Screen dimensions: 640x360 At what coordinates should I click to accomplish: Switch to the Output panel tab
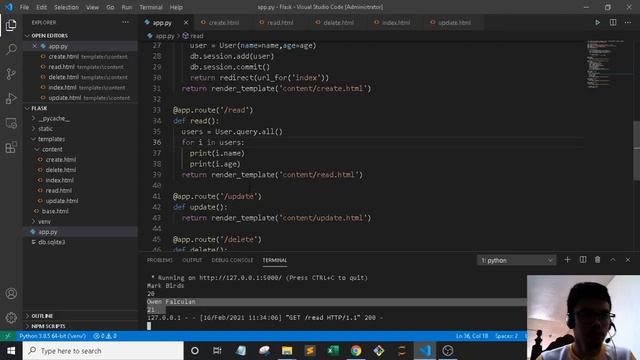click(x=192, y=260)
